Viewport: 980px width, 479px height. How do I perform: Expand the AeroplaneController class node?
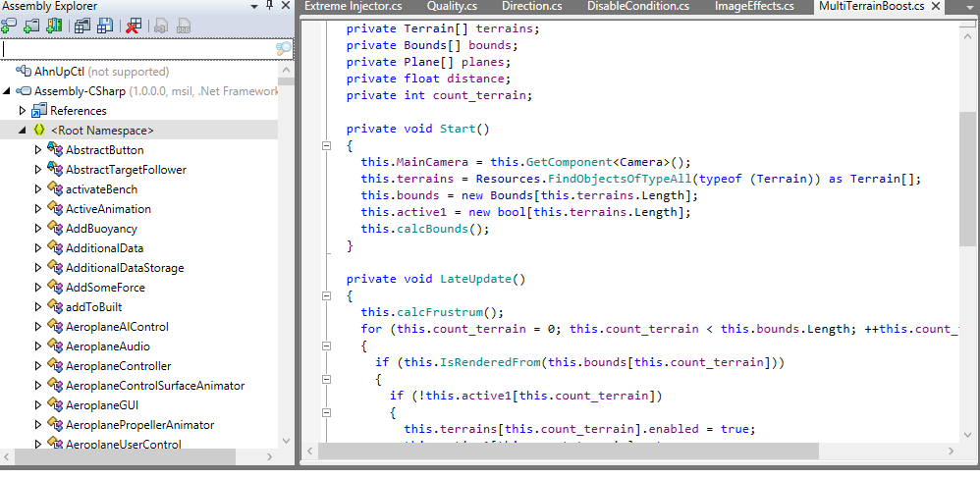point(38,366)
